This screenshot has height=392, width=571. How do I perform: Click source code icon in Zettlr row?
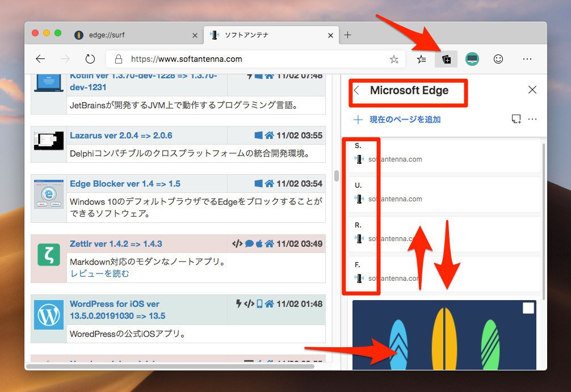click(x=237, y=243)
